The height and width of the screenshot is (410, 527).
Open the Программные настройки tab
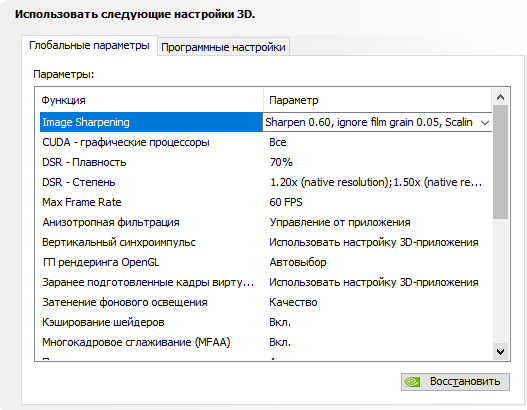[223, 47]
